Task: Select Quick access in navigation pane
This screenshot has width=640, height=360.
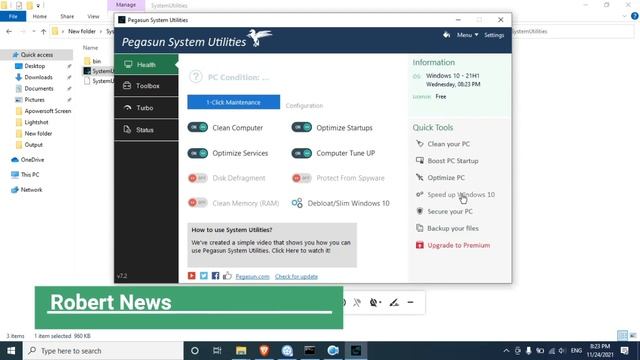Action: coord(37,55)
